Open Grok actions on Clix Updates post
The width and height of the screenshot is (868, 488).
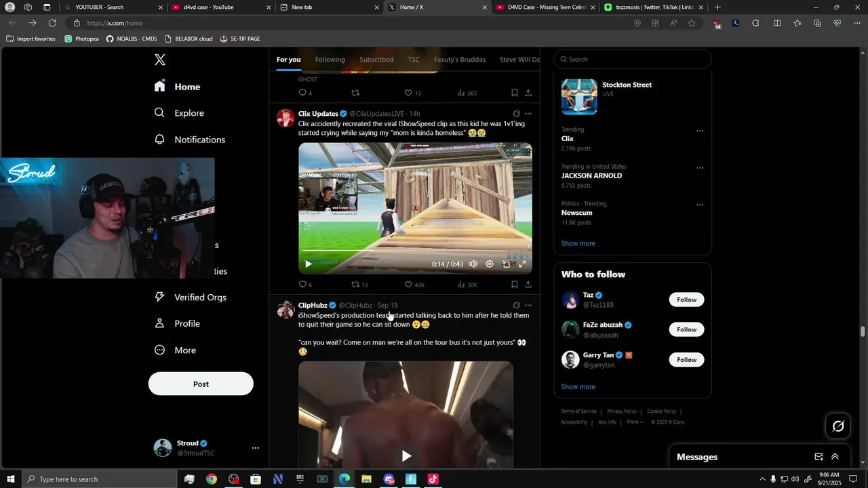516,114
